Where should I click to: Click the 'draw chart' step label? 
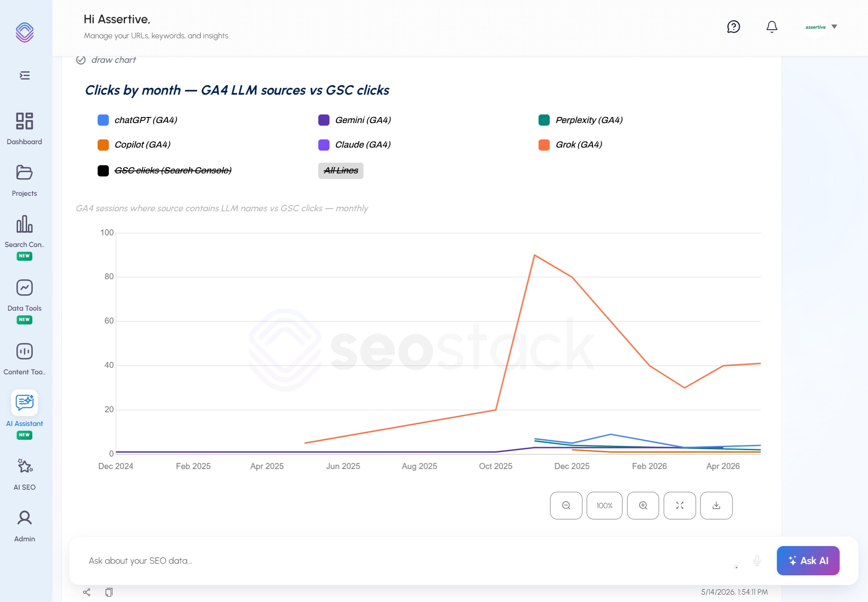click(114, 60)
